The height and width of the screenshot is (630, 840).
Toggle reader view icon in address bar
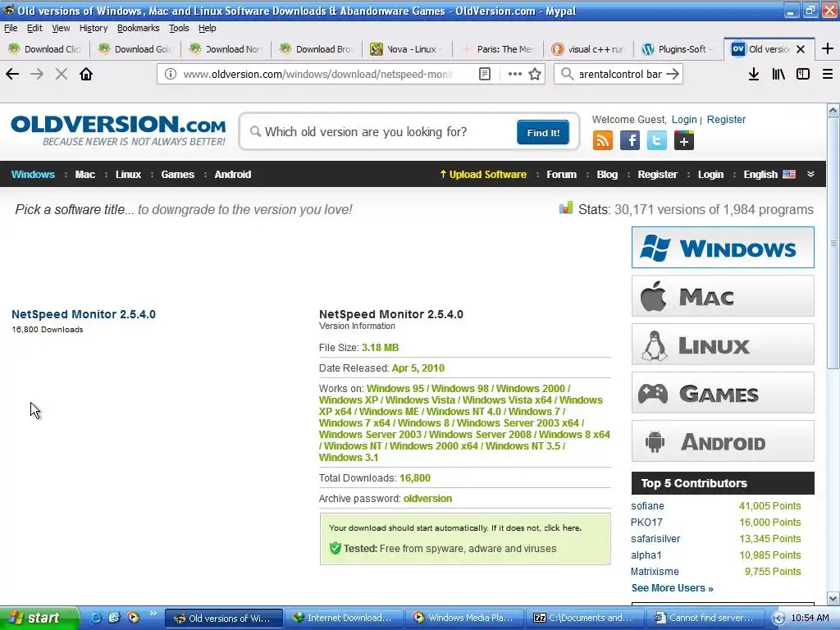[485, 74]
